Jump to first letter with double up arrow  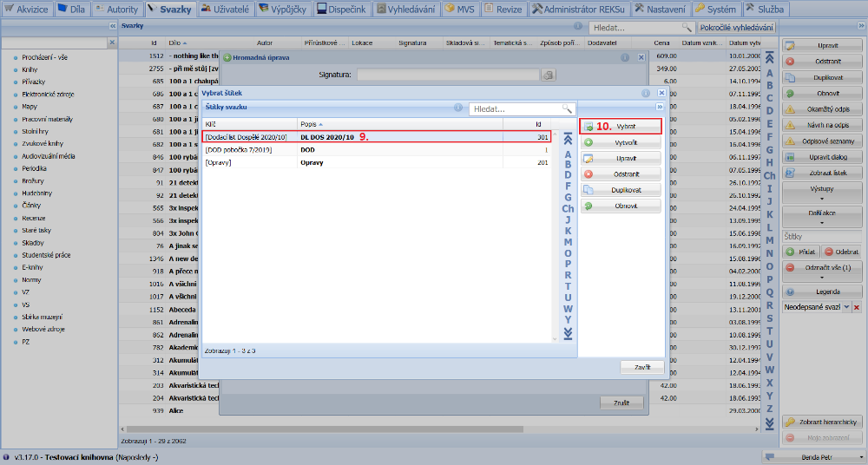tap(568, 138)
